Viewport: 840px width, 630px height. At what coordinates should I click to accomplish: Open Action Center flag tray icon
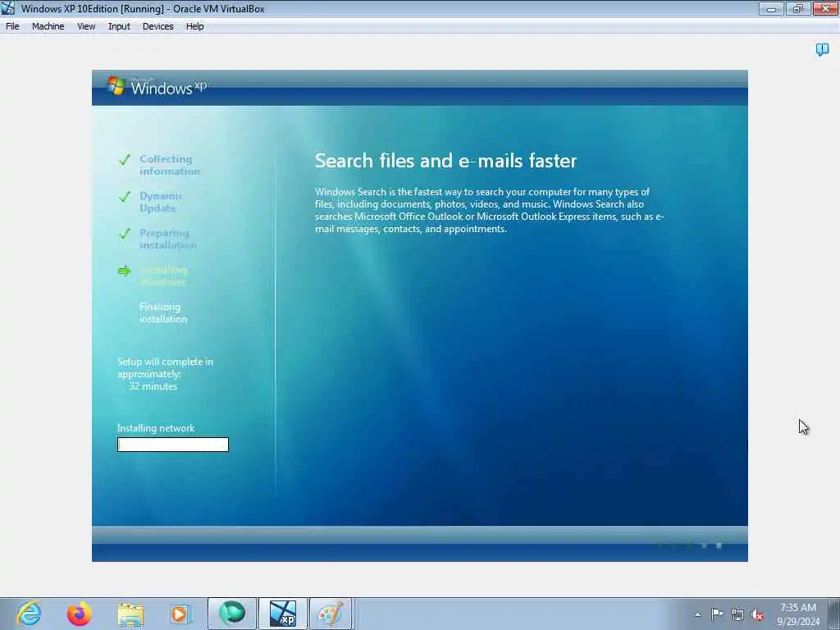pos(717,614)
